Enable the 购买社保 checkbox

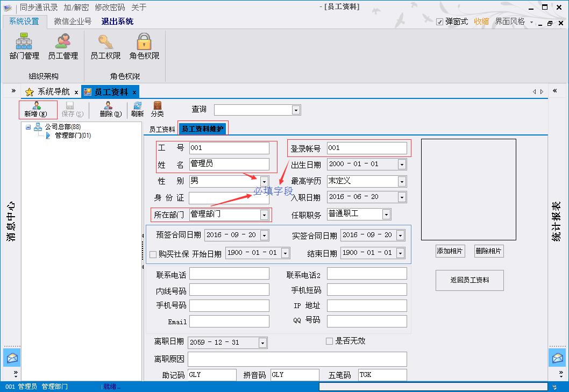(x=153, y=254)
